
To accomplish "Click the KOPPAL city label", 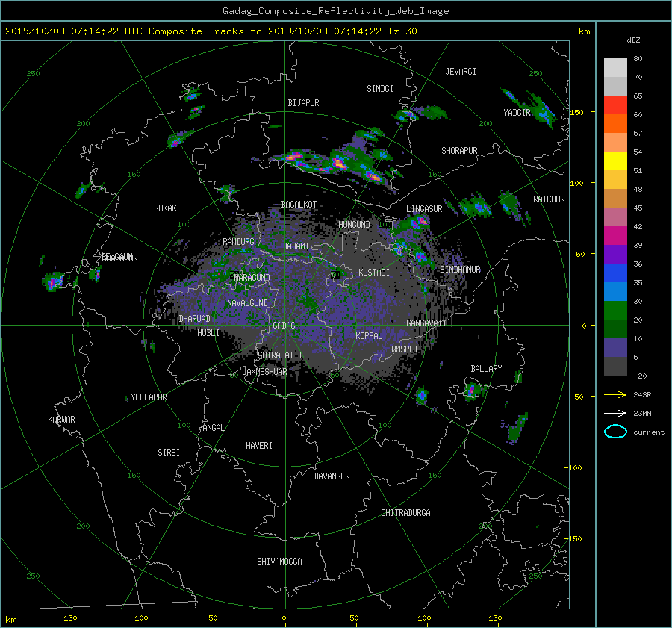I will 369,335.
